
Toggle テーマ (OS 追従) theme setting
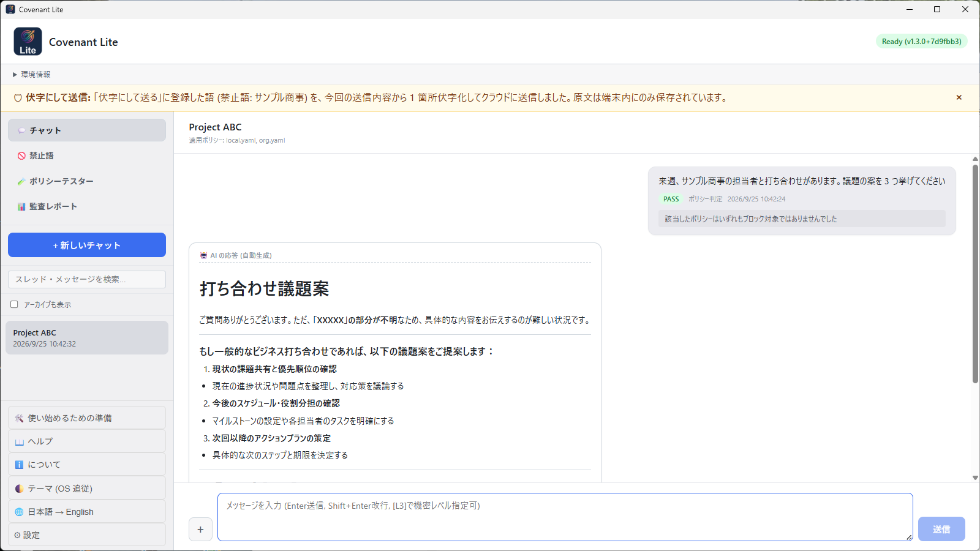[x=87, y=489]
